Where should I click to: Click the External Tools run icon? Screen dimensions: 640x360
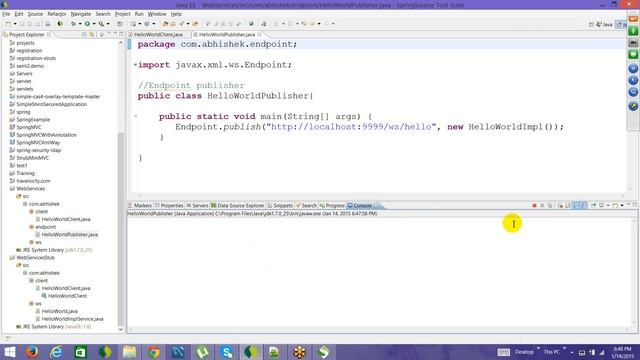coord(101,24)
